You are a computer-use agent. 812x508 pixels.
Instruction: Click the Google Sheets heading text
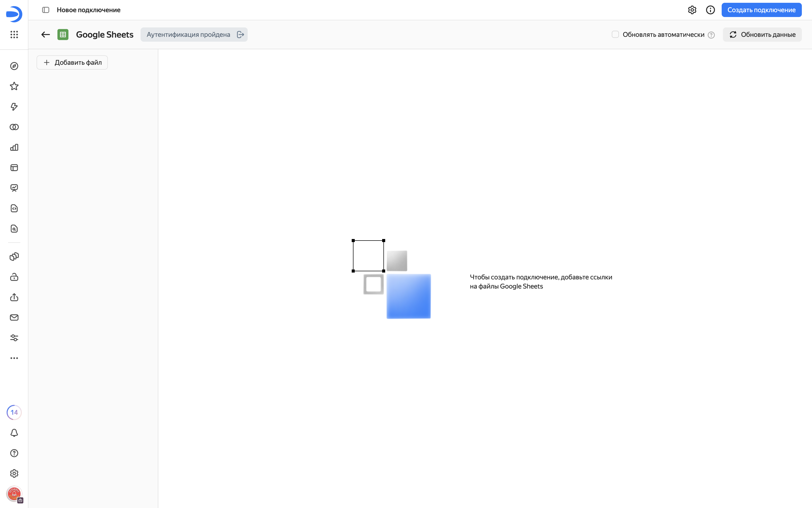(x=105, y=35)
